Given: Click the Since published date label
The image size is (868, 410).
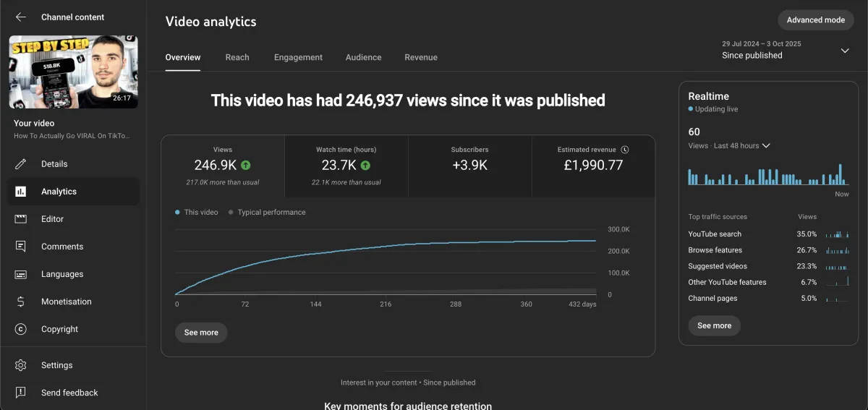Looking at the screenshot, I should click(752, 55).
